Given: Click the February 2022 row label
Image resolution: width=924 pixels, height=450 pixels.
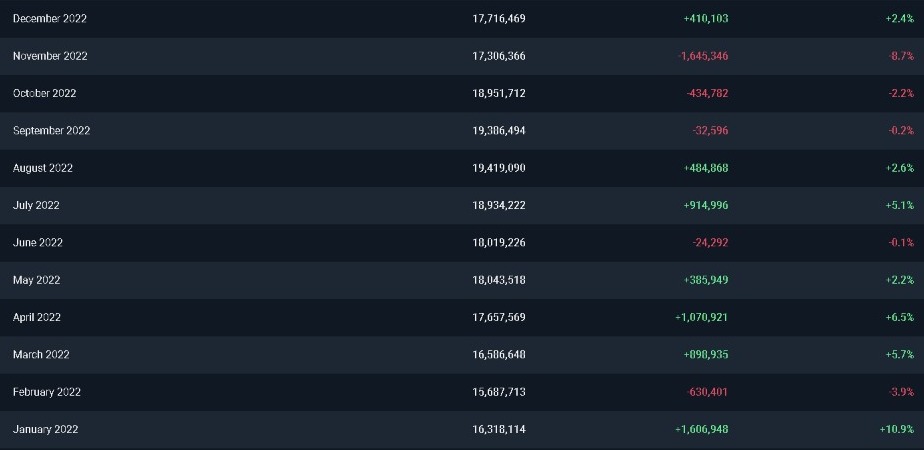Looking at the screenshot, I should (x=47, y=392).
